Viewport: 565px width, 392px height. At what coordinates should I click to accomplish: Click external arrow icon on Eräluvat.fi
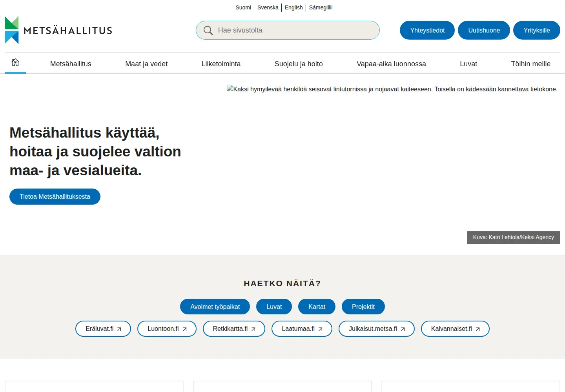tap(119, 329)
